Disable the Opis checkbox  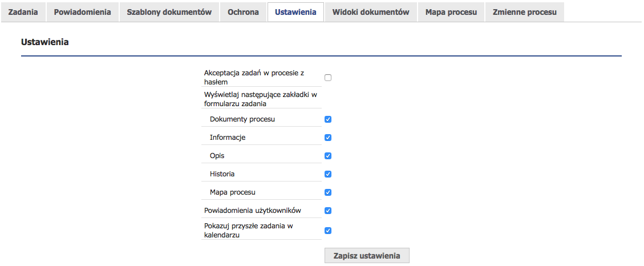tap(328, 156)
